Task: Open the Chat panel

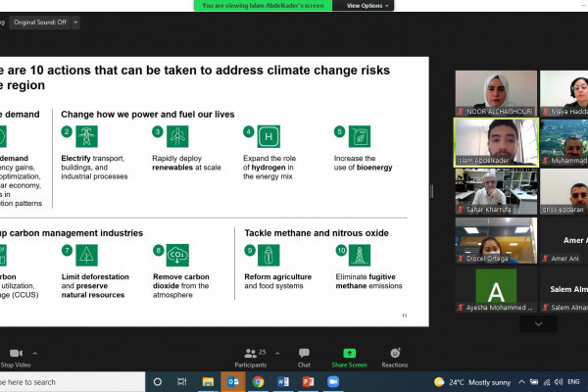Action: [304, 354]
